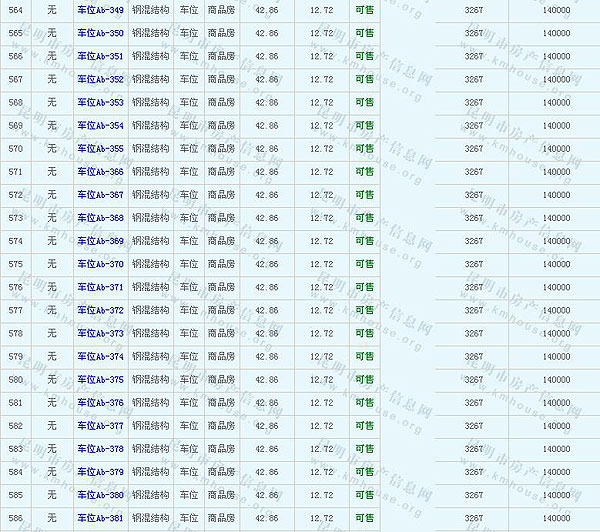Click the 车位Ab-350 parking spot link
600x532 pixels.
(x=100, y=33)
